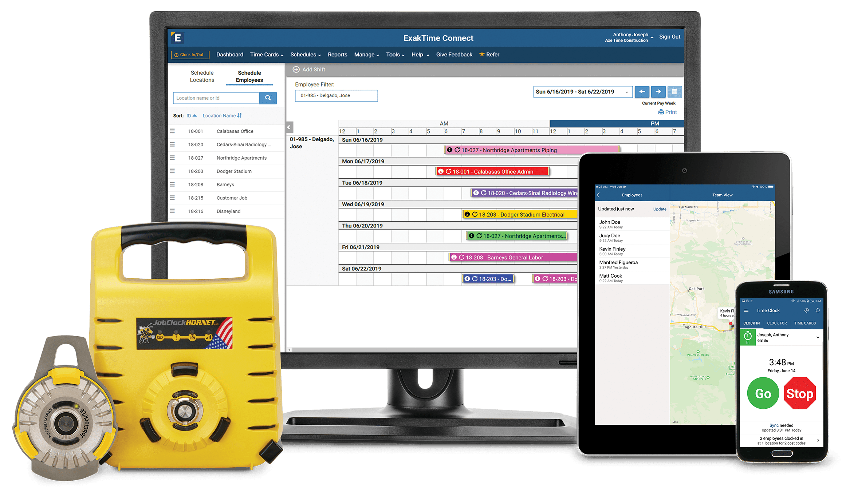Click the yellow Dodger Stadium Electrical shift

(520, 214)
